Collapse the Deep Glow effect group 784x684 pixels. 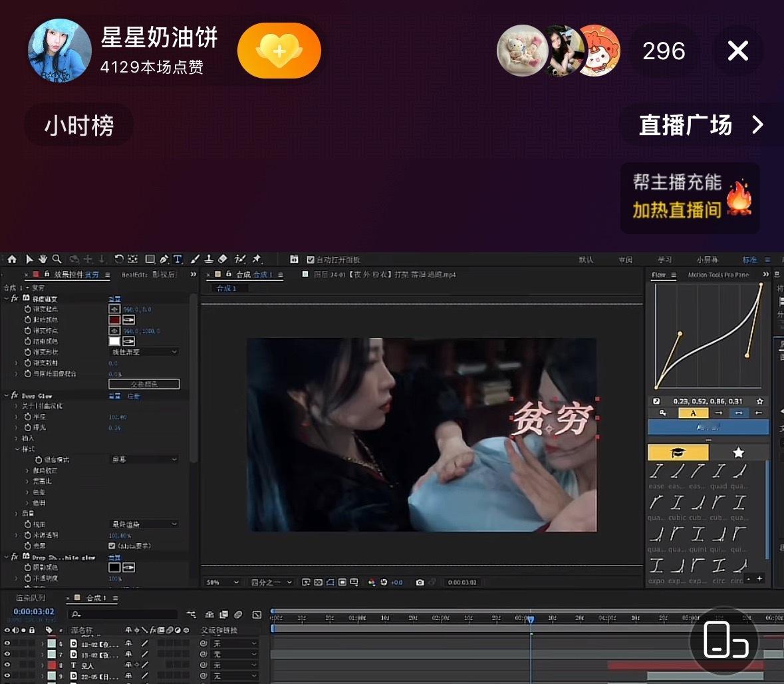[x=7, y=395]
